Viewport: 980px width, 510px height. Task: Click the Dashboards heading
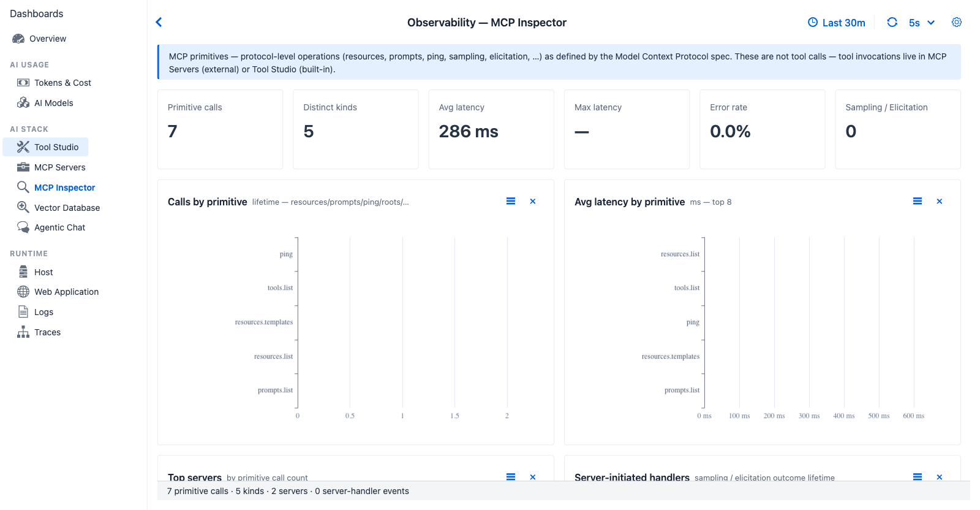coord(37,13)
